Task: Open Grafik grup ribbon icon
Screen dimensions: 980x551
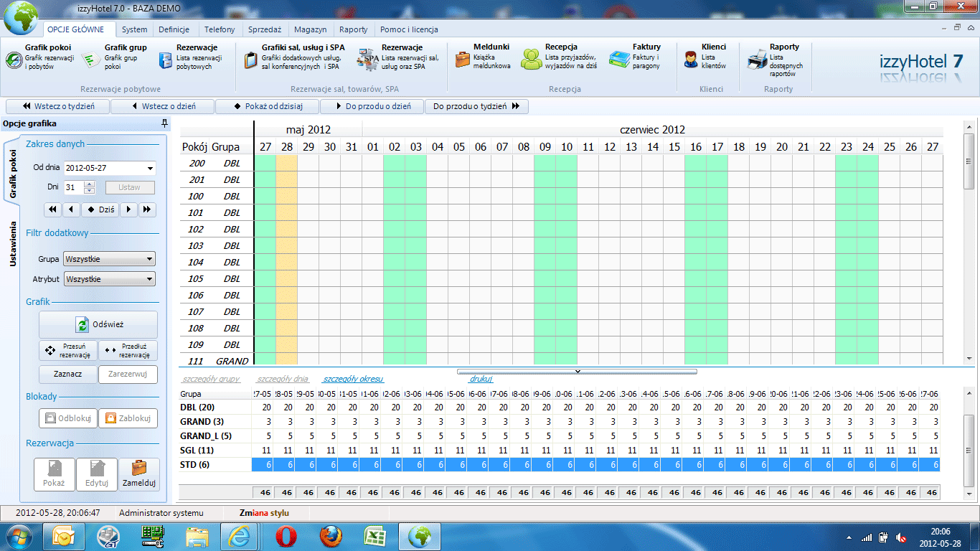Action: point(92,60)
